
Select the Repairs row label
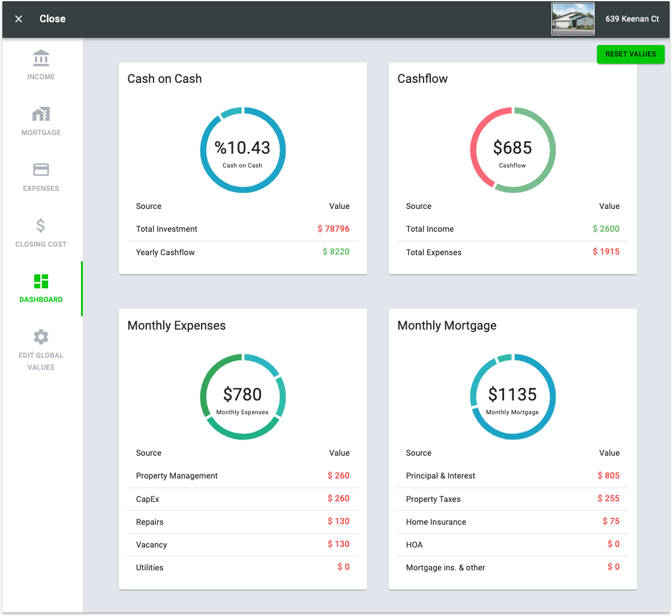[x=149, y=522]
